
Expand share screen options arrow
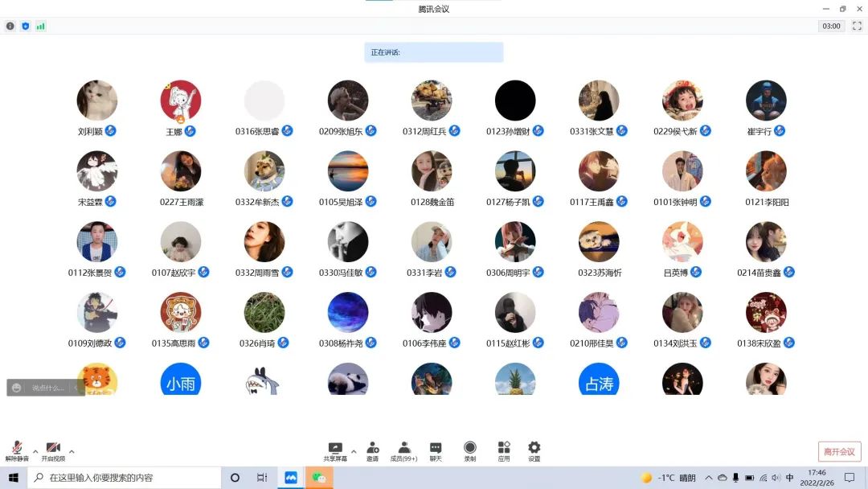354,451
